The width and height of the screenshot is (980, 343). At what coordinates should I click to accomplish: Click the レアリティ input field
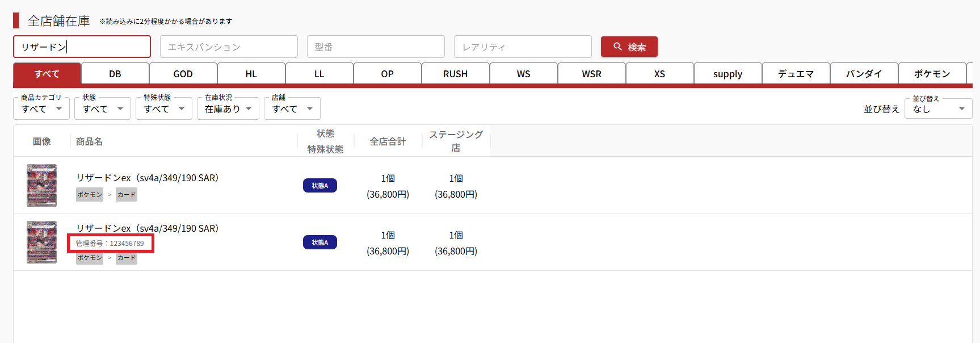pos(523,47)
